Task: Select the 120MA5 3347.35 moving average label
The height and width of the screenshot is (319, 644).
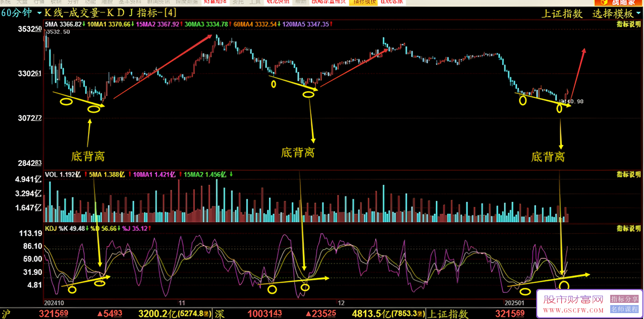Action: (306, 24)
